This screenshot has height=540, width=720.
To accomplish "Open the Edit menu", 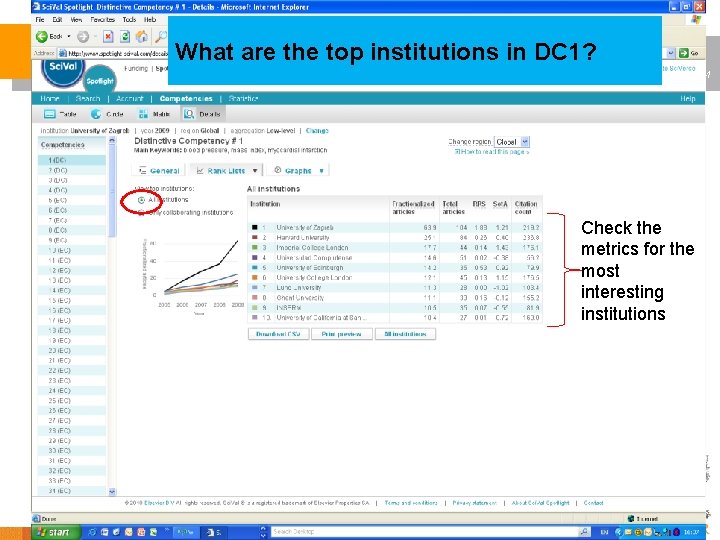I will [57, 20].
